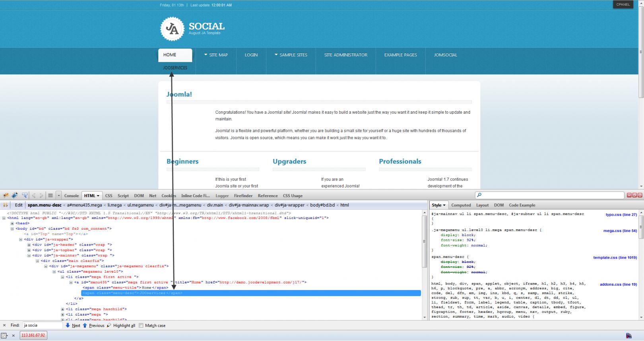Expand the head element node

pyautogui.click(x=12, y=223)
